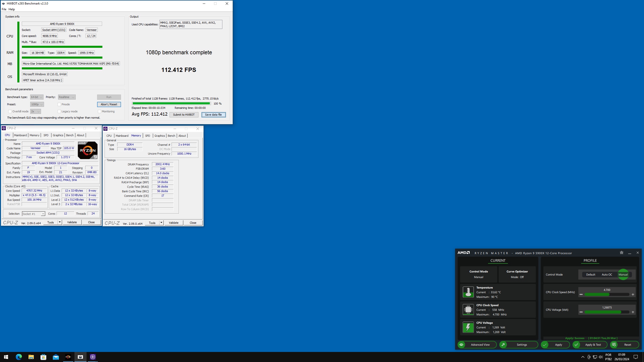Switch to Bench tab in Memory CPU-Z window
The image size is (644, 362).
[172, 136]
